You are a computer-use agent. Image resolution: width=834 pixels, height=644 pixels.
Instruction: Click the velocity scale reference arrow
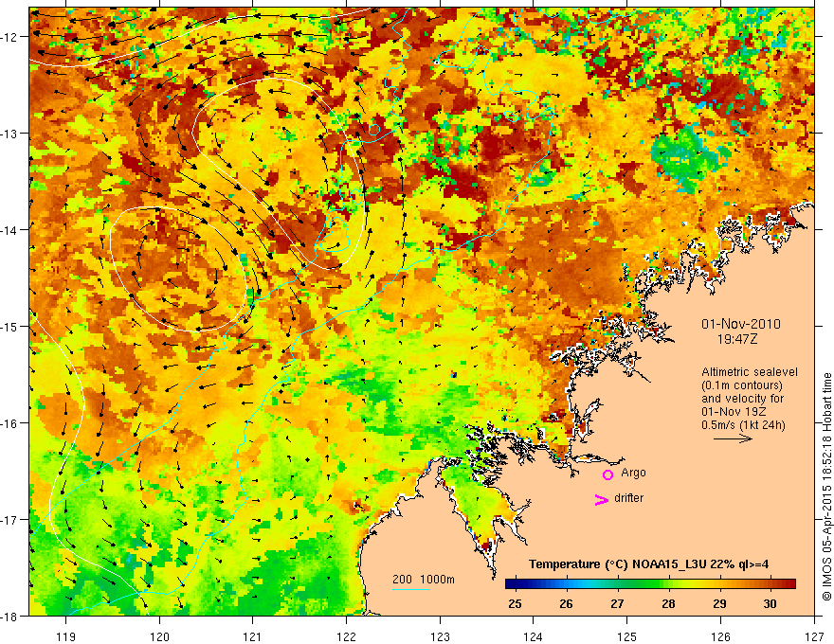coord(733,438)
